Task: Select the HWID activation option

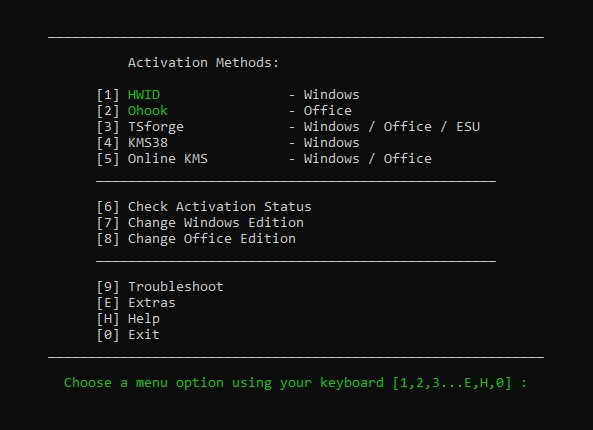Action: 144,95
